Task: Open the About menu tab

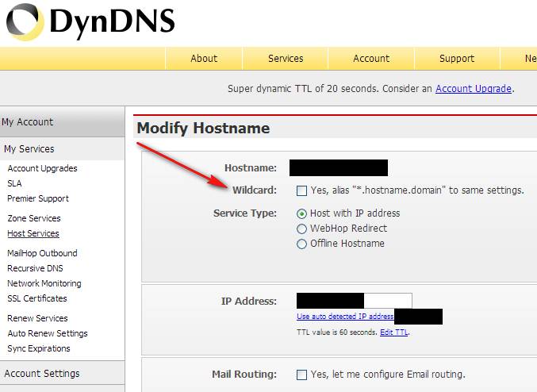Action: click(x=204, y=59)
